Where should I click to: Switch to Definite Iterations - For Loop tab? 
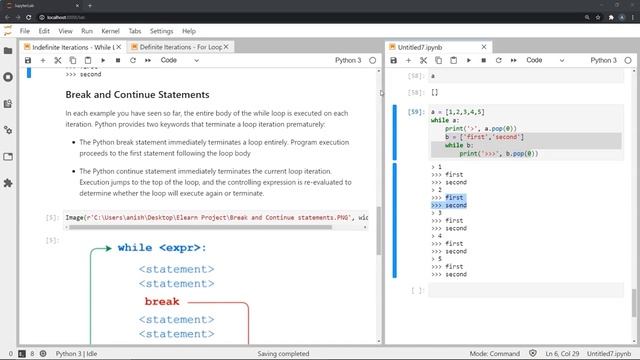[180, 47]
